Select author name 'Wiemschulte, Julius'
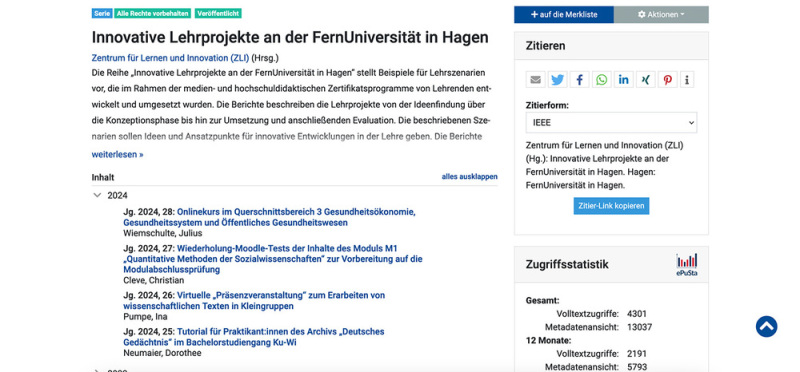The width and height of the screenshot is (800, 372). (163, 233)
